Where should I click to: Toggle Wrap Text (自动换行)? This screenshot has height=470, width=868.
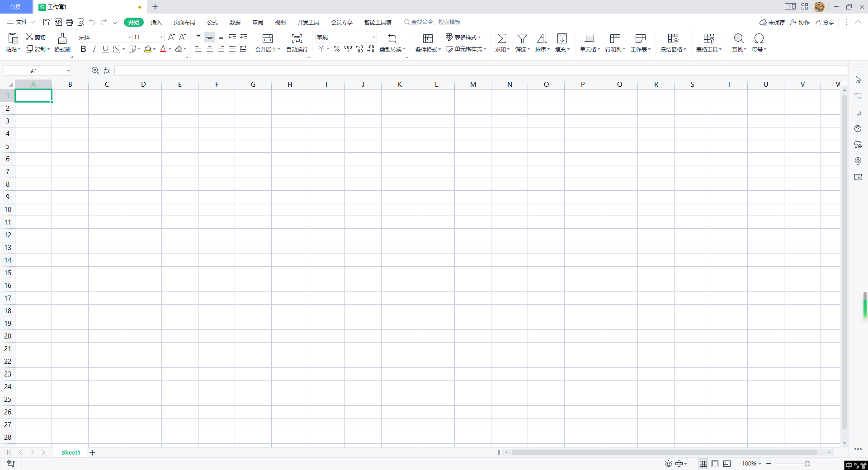coord(297,43)
